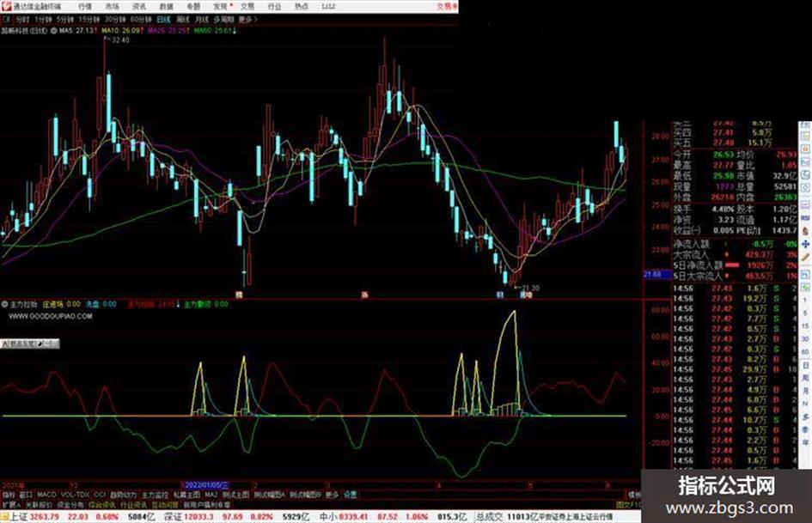Open the 发现 menu
Image resolution: width=812 pixels, height=523 pixels.
(221, 7)
